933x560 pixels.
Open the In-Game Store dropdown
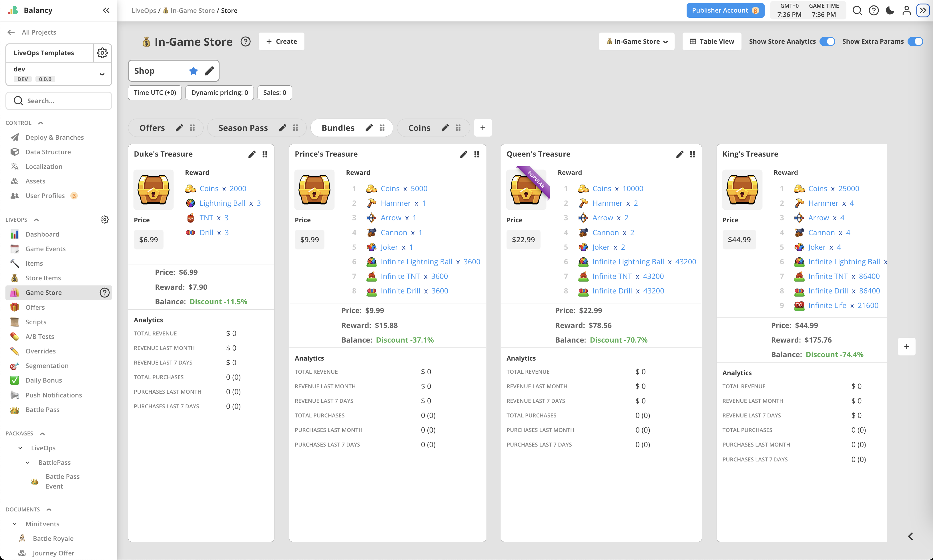[x=636, y=41]
